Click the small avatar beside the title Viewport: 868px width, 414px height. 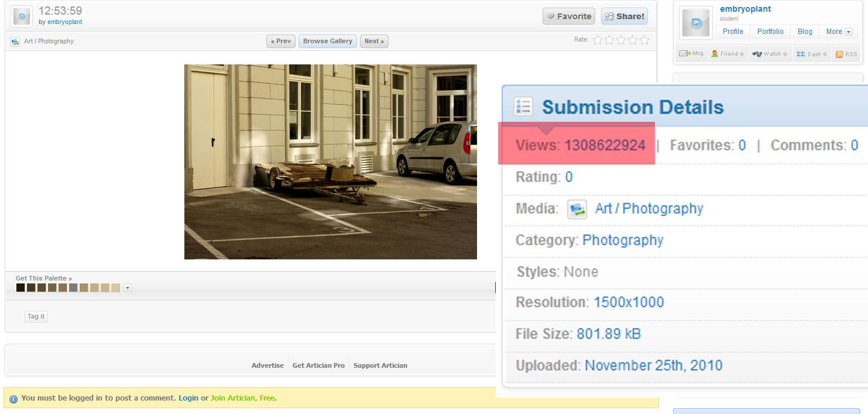pyautogui.click(x=22, y=16)
